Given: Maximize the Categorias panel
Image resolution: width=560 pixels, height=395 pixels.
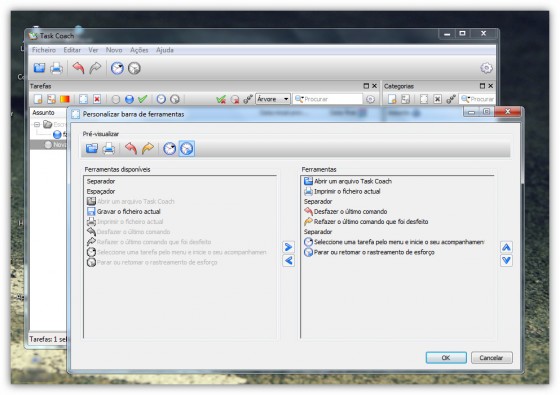Looking at the screenshot, I should 482,86.
